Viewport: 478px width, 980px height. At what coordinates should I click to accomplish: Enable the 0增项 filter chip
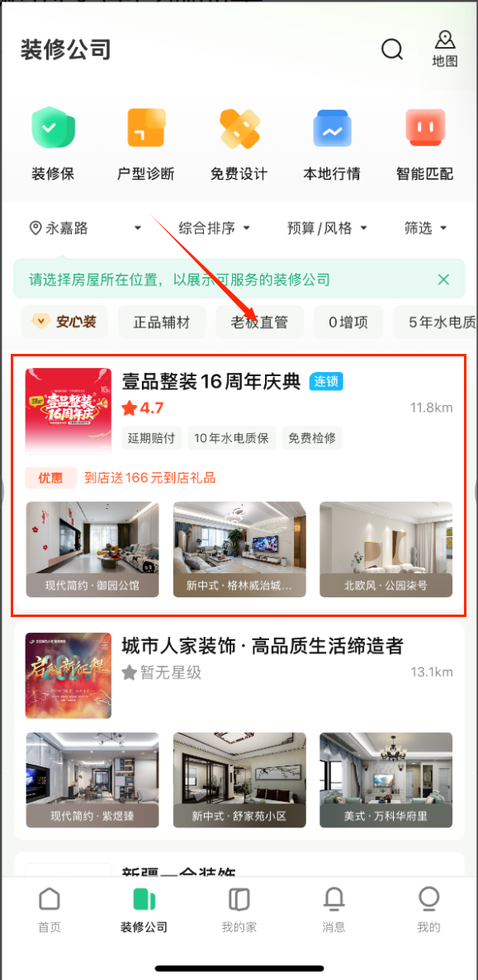coord(348,323)
